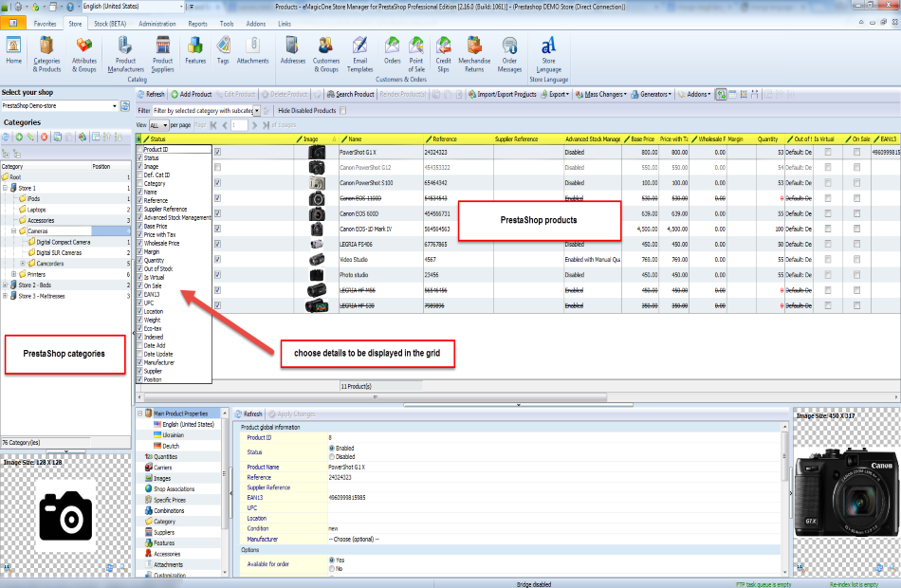Select No for Available for order
901x588 pixels.
(x=332, y=568)
